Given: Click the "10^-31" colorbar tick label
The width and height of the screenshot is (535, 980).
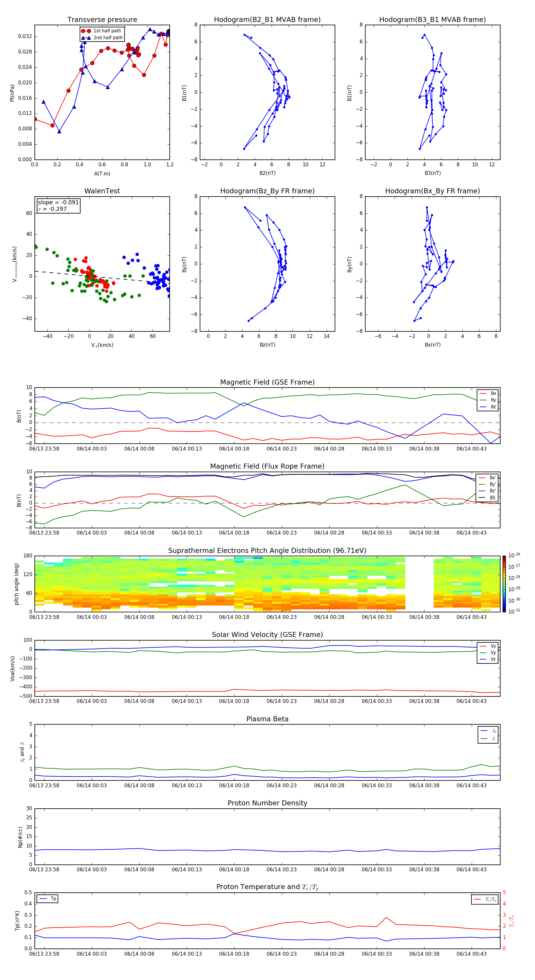Looking at the screenshot, I should [x=514, y=611].
